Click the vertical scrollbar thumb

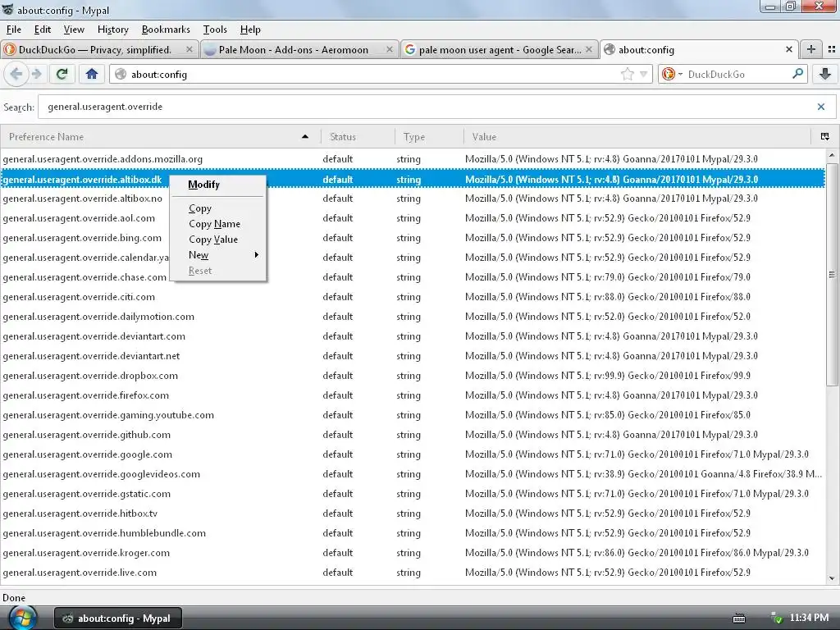[x=832, y=274]
